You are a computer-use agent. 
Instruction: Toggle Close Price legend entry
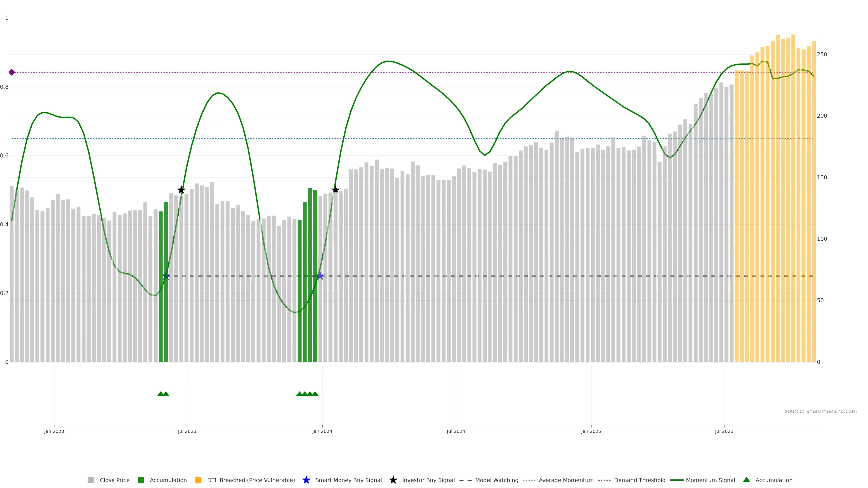114,480
